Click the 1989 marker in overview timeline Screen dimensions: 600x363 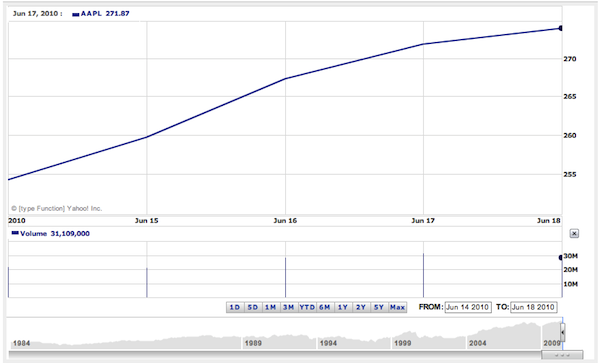(253, 343)
